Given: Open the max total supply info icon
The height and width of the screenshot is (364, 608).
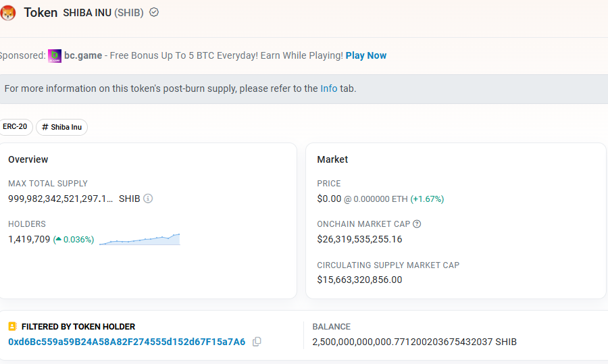Looking at the screenshot, I should pos(148,199).
